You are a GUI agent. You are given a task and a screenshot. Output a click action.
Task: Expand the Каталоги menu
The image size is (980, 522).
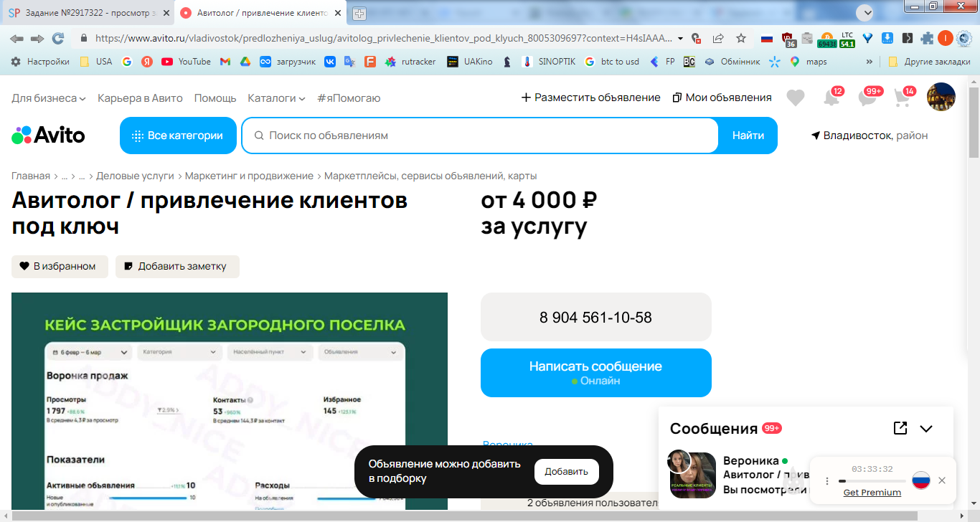point(276,98)
